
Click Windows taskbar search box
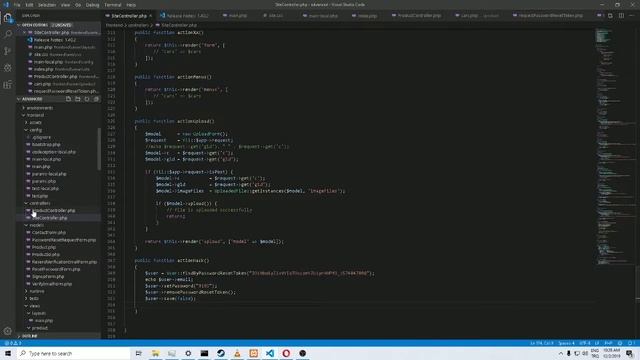[x=73, y=353]
